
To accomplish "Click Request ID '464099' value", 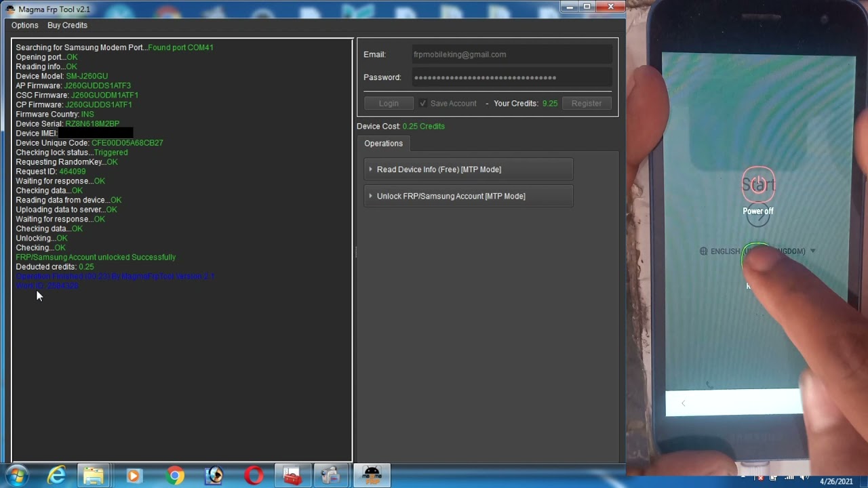I will coord(73,171).
